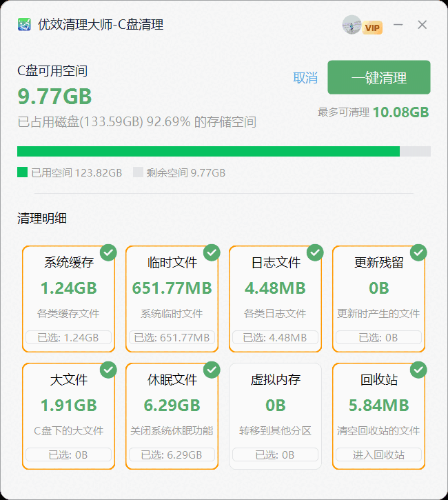
Task: Uncheck the 临时文件 card checkmark
Action: point(212,252)
